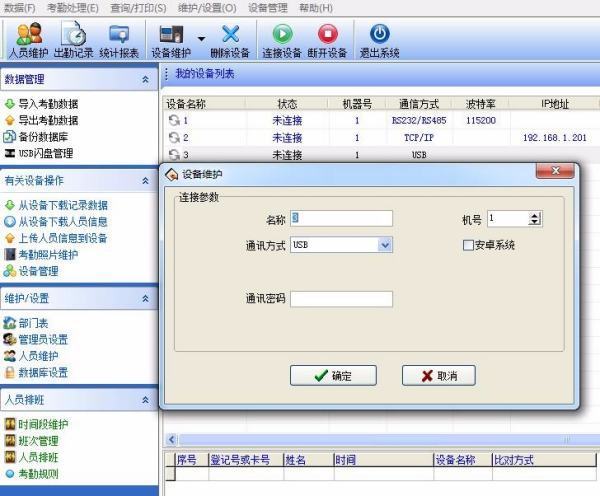The height and width of the screenshot is (496, 600).
Task: Confirm with the 确定 button
Action: click(333, 375)
